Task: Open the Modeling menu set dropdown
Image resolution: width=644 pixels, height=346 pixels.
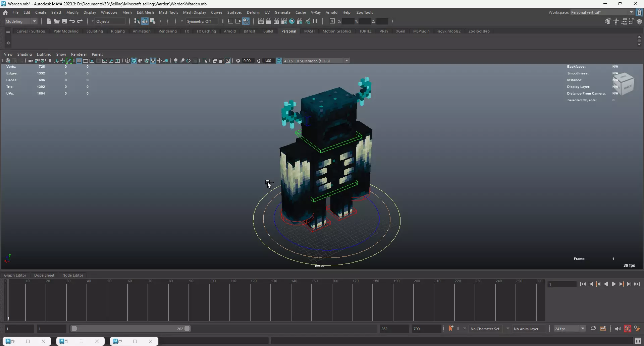Action: (21, 21)
